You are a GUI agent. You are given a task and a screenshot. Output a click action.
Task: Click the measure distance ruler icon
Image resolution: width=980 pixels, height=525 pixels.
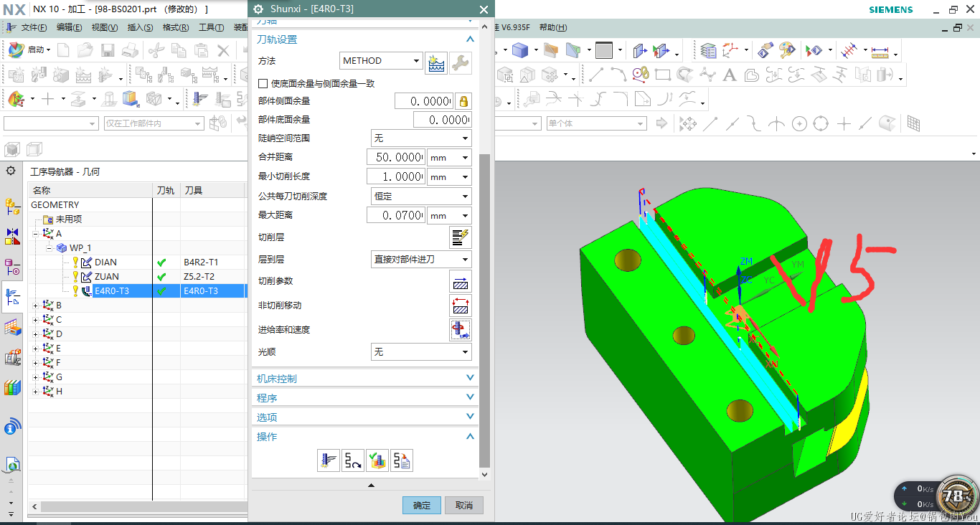pyautogui.click(x=880, y=50)
